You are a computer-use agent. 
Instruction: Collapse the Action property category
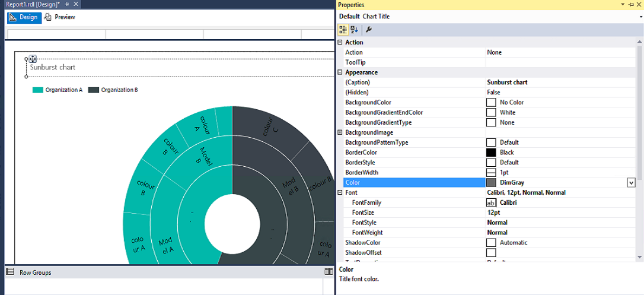340,42
